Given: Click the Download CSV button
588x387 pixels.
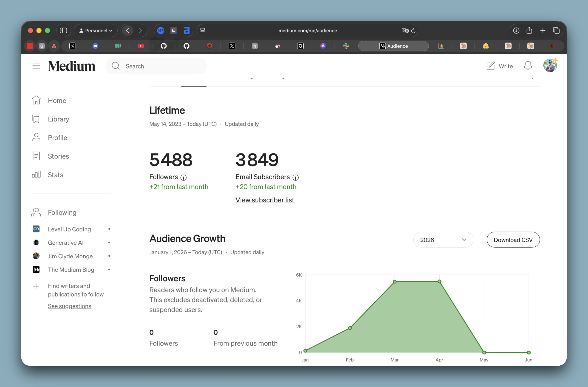Looking at the screenshot, I should (x=513, y=240).
